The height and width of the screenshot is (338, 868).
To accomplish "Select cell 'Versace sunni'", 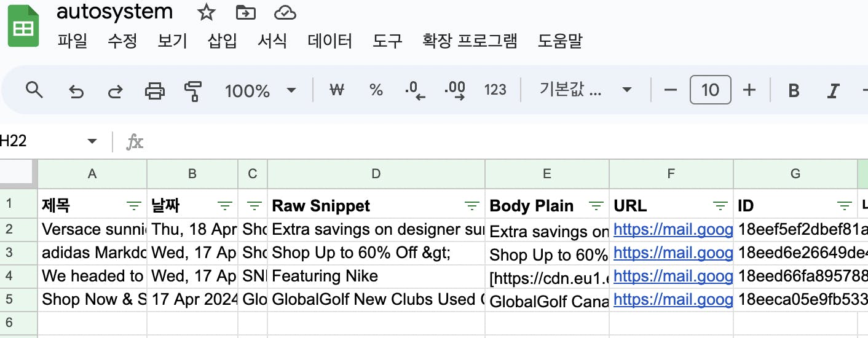I will point(92,230).
